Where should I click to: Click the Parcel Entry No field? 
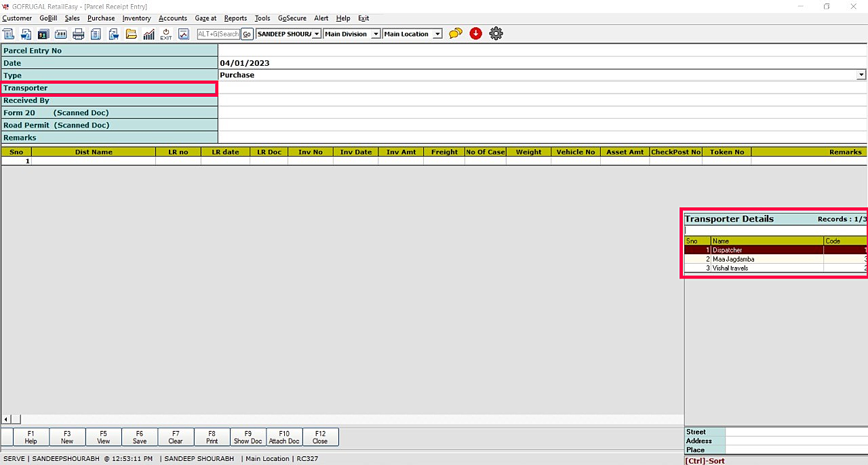[542, 51]
